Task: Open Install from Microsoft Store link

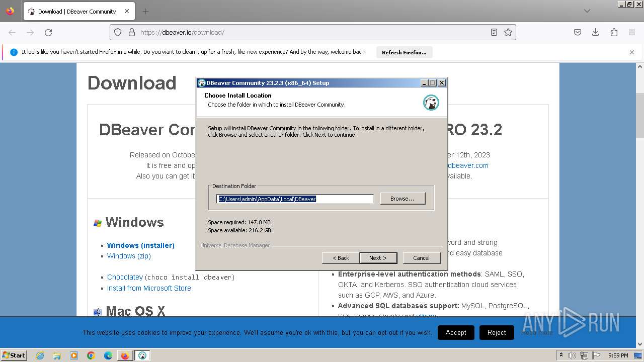Action: click(149, 288)
